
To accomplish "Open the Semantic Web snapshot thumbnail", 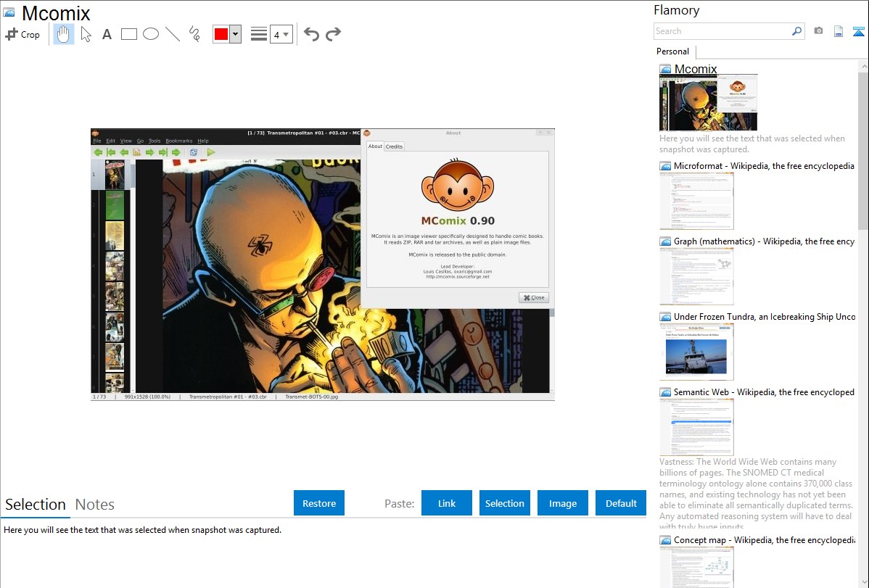I will click(x=696, y=427).
